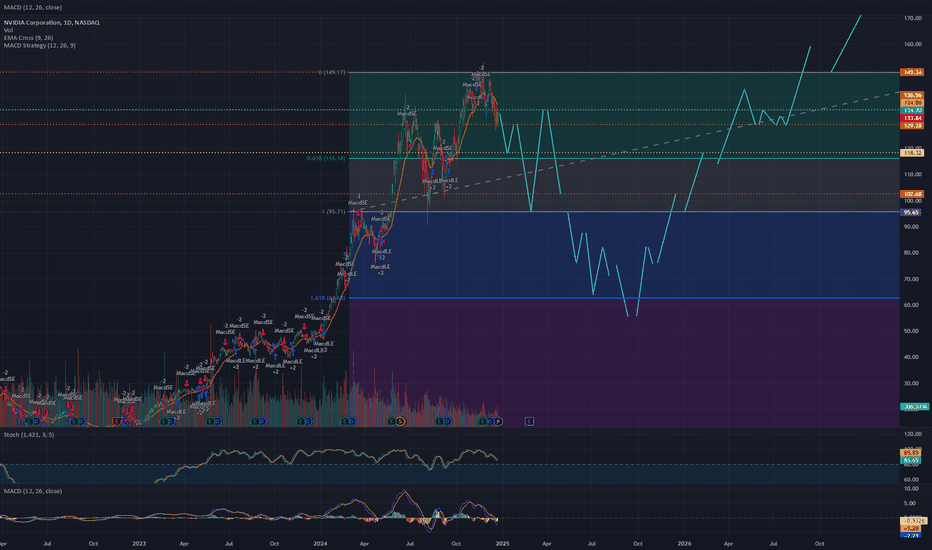Click the volume value tag 206.51M
Image resolution: width=932 pixels, height=550 pixels.
click(915, 407)
